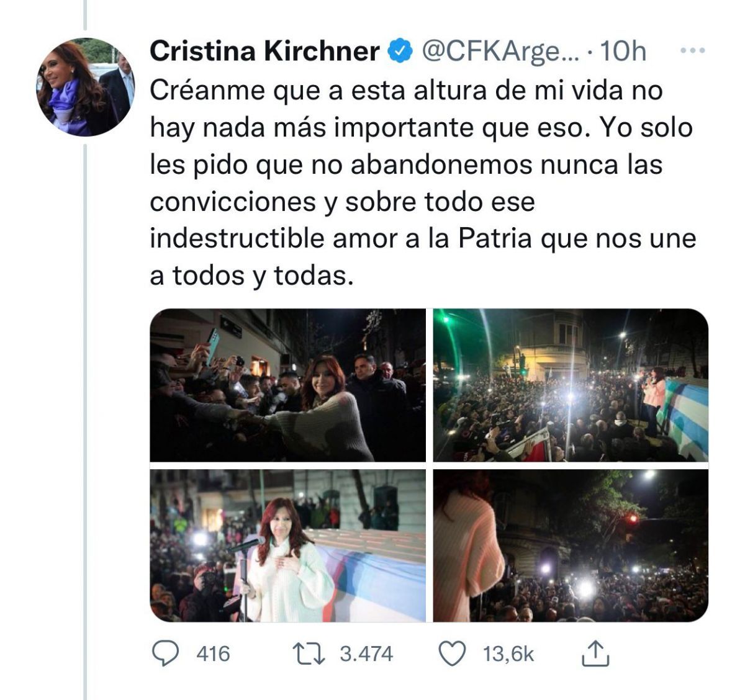Like the tweet with heart icon
The height and width of the screenshot is (700, 745).
(x=452, y=653)
